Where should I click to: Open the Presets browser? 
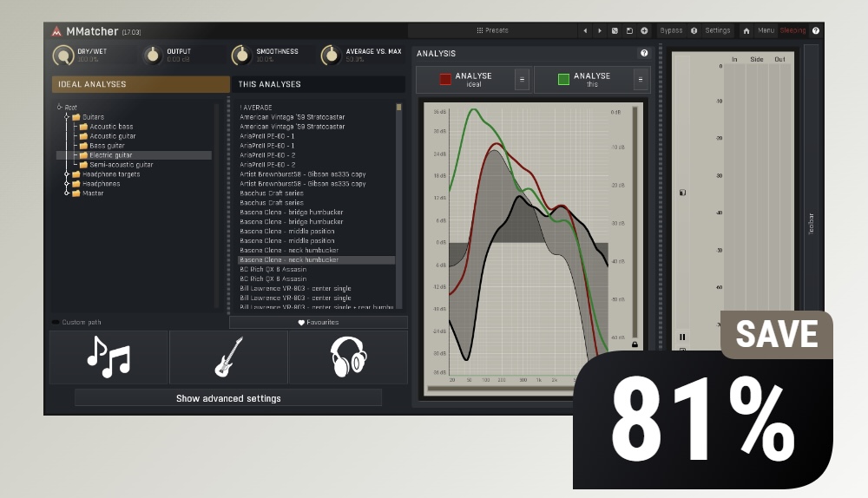[492, 30]
